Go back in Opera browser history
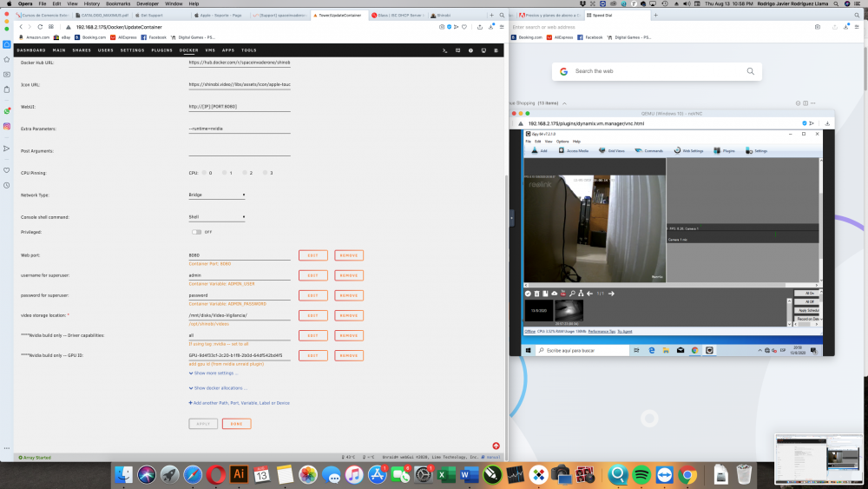This screenshot has height=489, width=868. pos(21,27)
